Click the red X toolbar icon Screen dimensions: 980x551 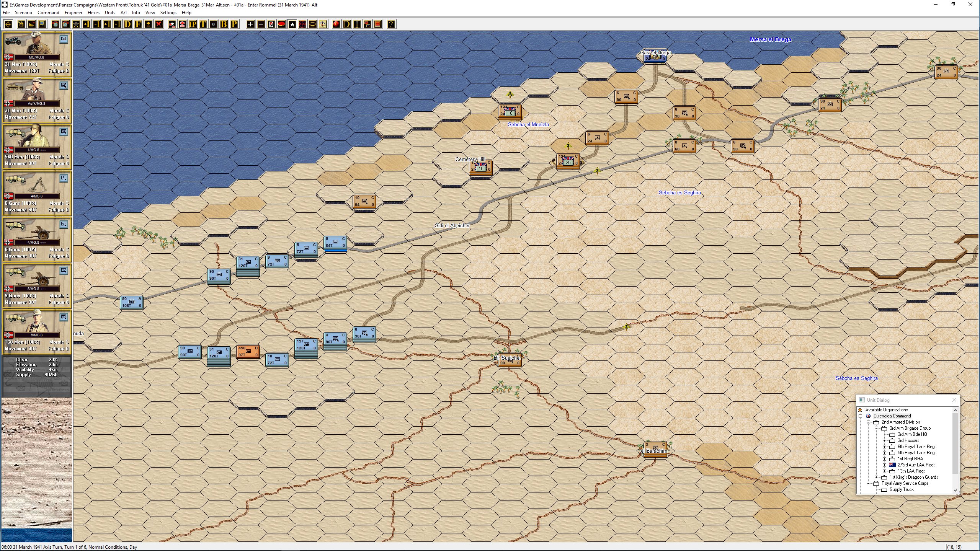point(158,24)
